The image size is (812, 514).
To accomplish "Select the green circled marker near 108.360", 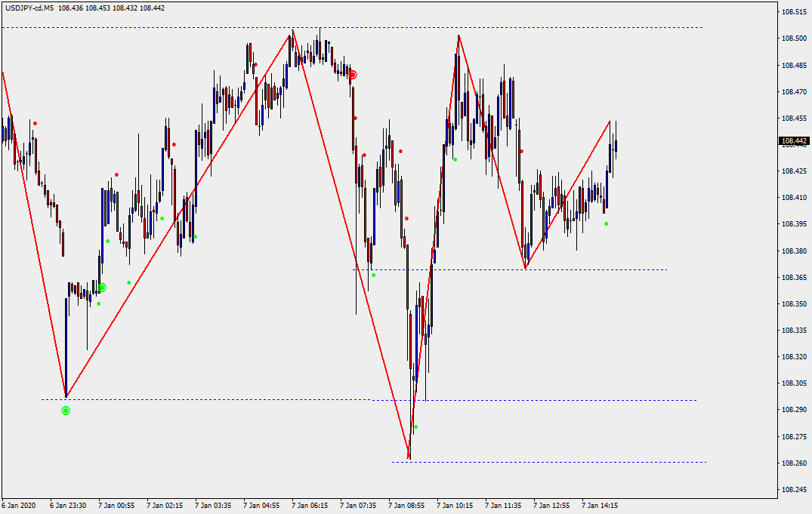I will click(x=102, y=288).
